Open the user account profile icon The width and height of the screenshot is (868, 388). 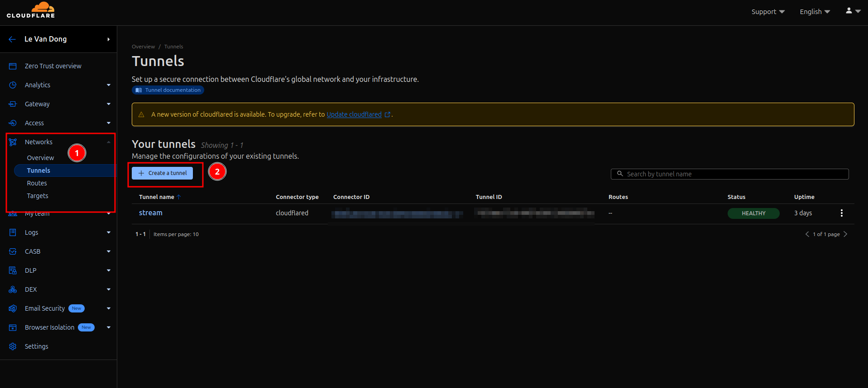point(849,11)
